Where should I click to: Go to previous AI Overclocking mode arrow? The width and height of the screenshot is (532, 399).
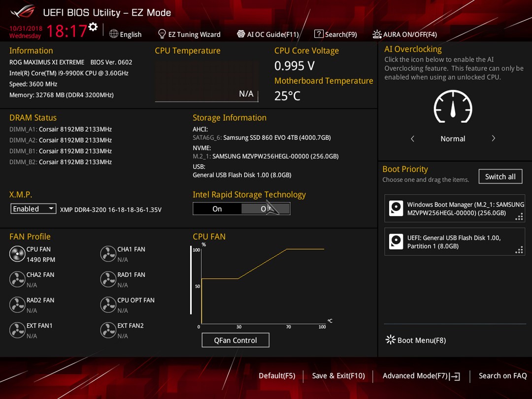(413, 138)
